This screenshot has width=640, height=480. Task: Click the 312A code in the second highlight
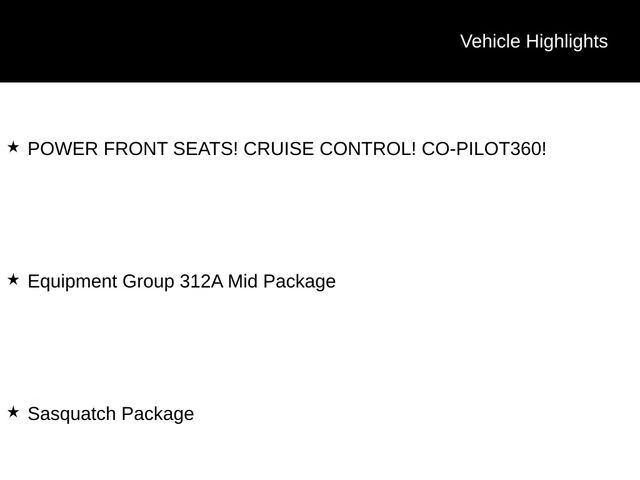click(x=201, y=281)
